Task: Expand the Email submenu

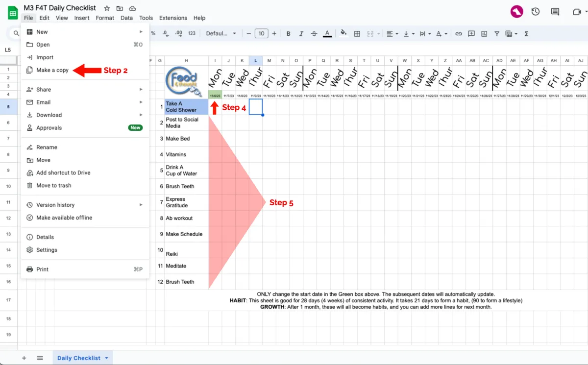Action: coord(85,102)
